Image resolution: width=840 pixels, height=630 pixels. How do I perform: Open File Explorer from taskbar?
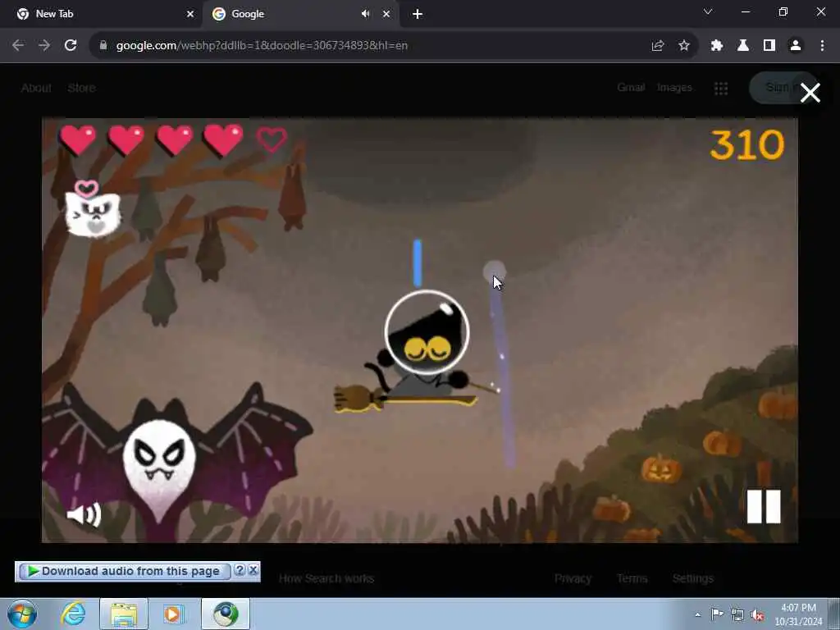124,614
